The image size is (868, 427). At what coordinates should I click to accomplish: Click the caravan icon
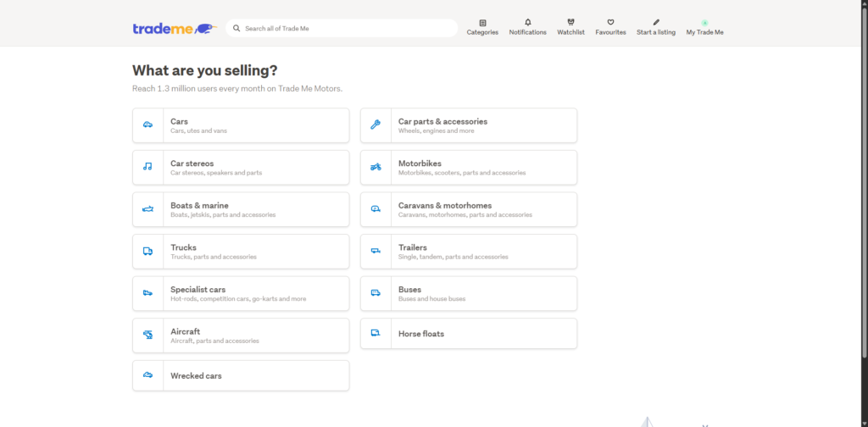(x=376, y=209)
